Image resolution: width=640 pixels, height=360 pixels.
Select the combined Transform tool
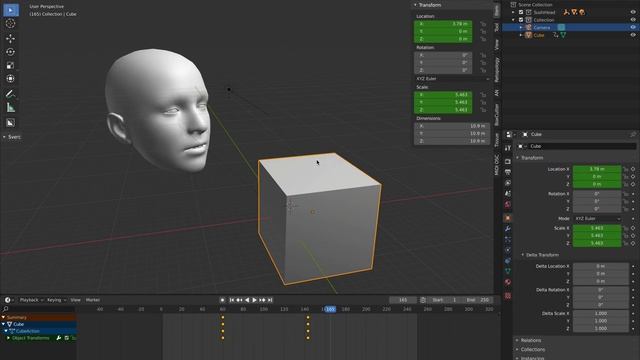[x=11, y=78]
